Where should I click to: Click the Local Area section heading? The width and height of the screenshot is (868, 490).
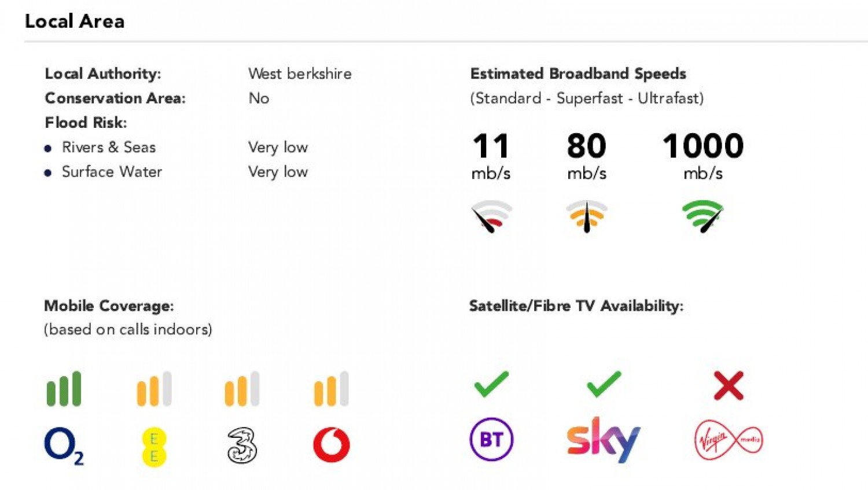click(x=75, y=21)
